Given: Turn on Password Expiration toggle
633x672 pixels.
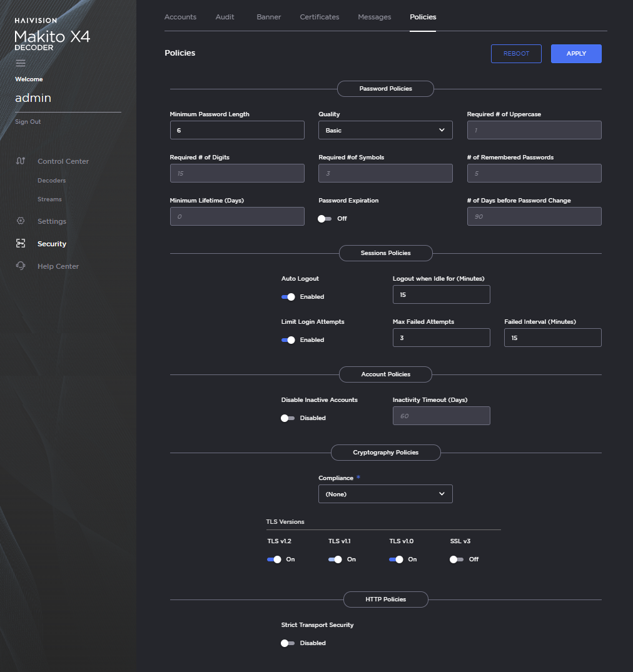Looking at the screenshot, I should (x=325, y=219).
